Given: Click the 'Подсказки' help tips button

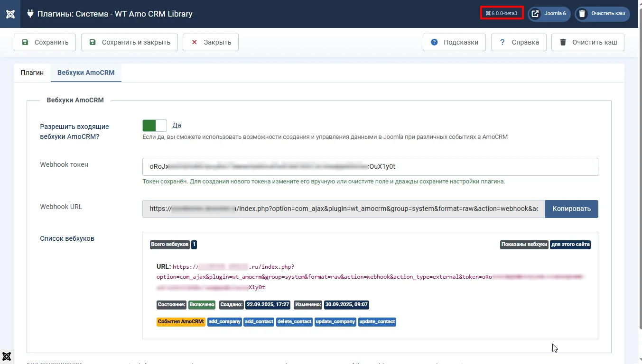Looking at the screenshot, I should tap(454, 42).
